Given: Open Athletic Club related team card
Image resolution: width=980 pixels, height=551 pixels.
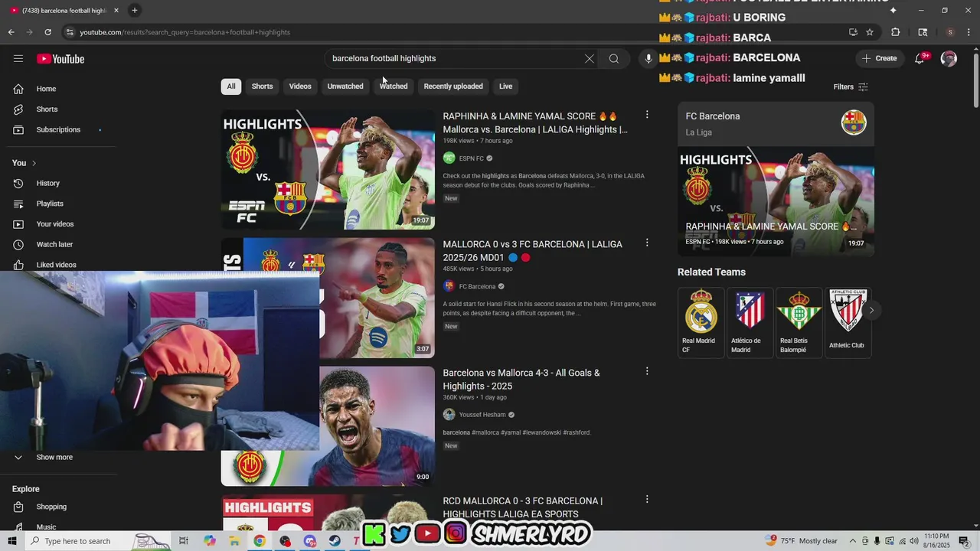Looking at the screenshot, I should 848,322.
